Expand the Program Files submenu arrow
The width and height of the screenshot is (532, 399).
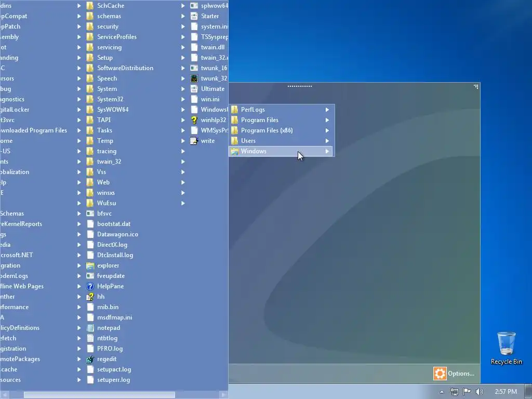click(x=327, y=120)
